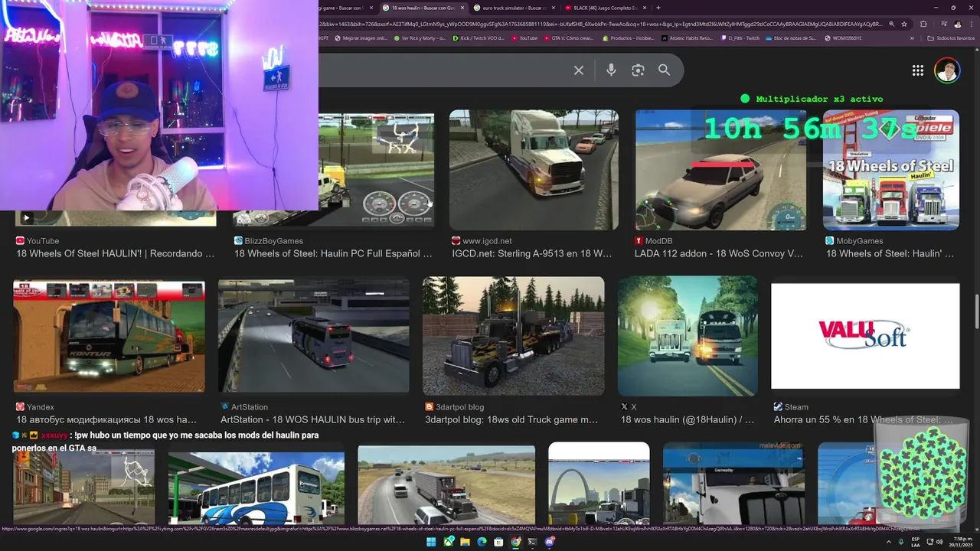Open the Google account profile picture

(947, 70)
